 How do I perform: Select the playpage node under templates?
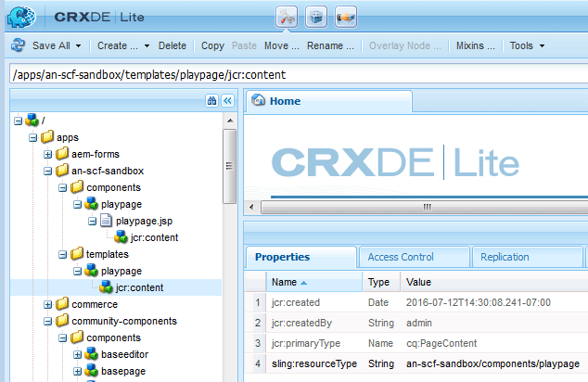[x=121, y=271]
